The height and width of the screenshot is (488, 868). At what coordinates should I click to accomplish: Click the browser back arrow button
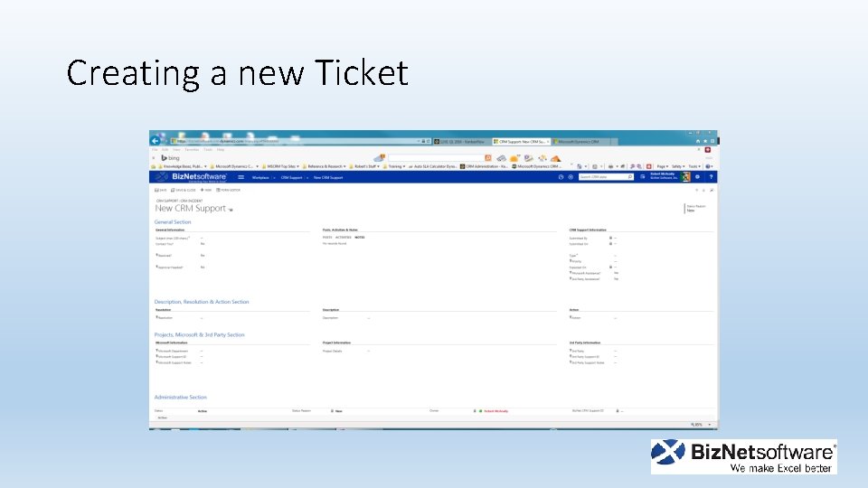[155, 141]
